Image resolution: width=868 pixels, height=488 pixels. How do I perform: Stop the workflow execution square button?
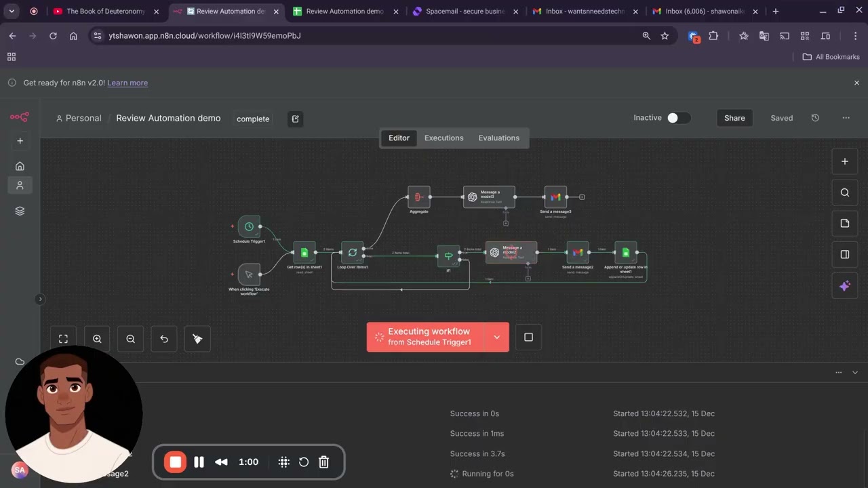click(528, 337)
